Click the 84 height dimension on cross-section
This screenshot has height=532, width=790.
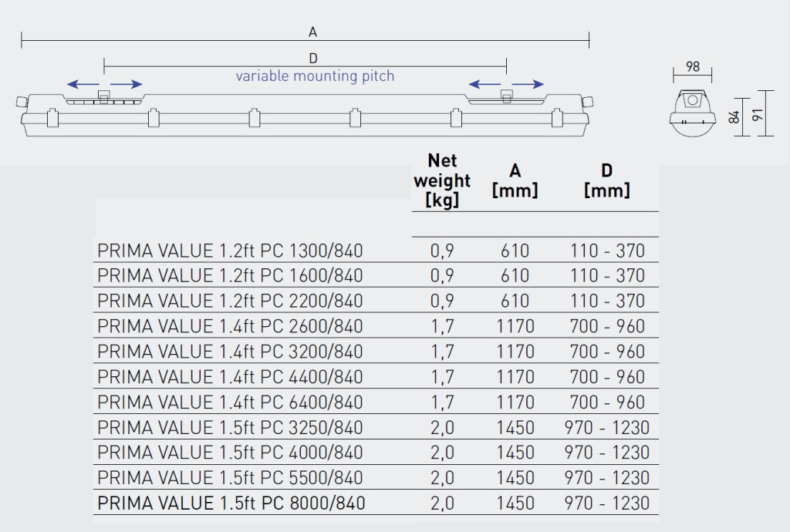click(734, 116)
